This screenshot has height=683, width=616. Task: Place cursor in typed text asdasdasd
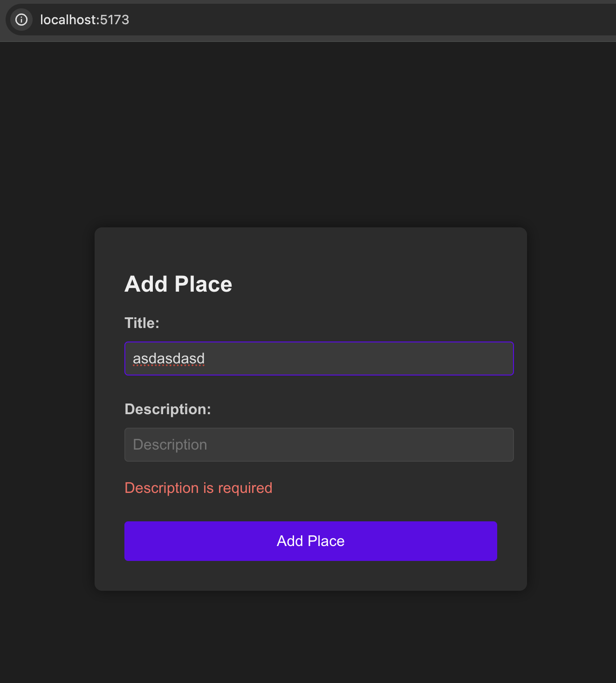pos(169,358)
